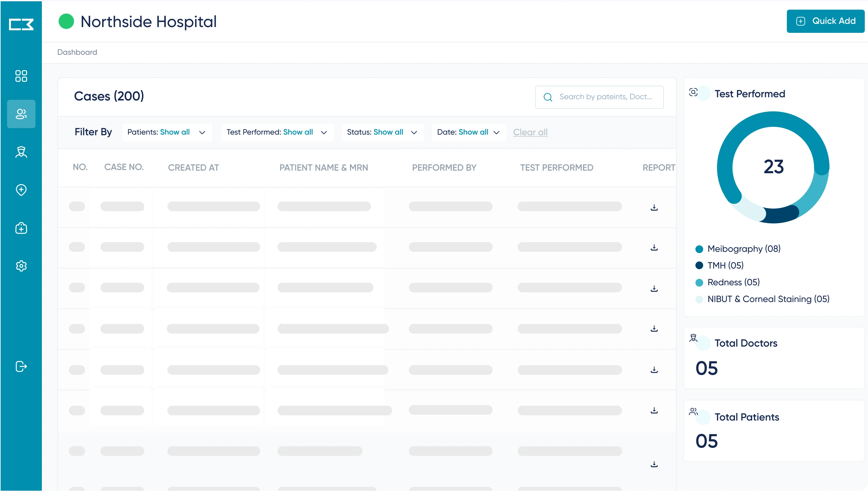Screen dimensions: 868x492
Task: Click the PATIENT NAME & MRN column header
Action: point(323,168)
